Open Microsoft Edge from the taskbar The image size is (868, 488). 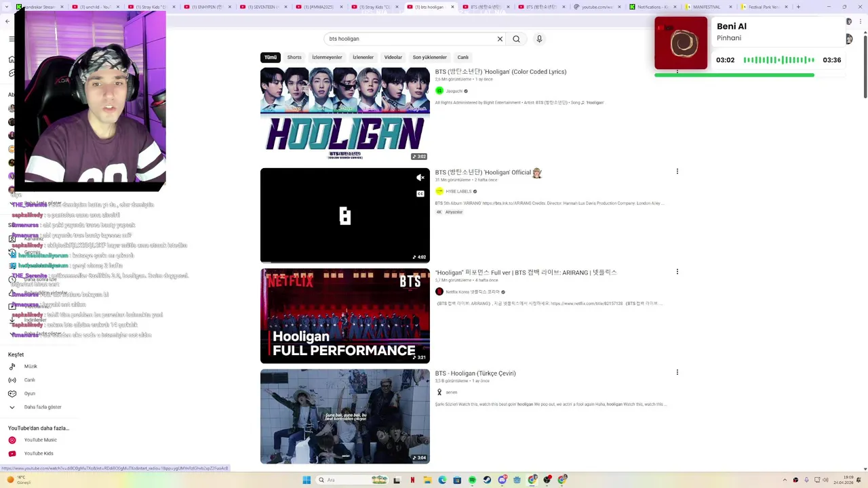click(443, 480)
